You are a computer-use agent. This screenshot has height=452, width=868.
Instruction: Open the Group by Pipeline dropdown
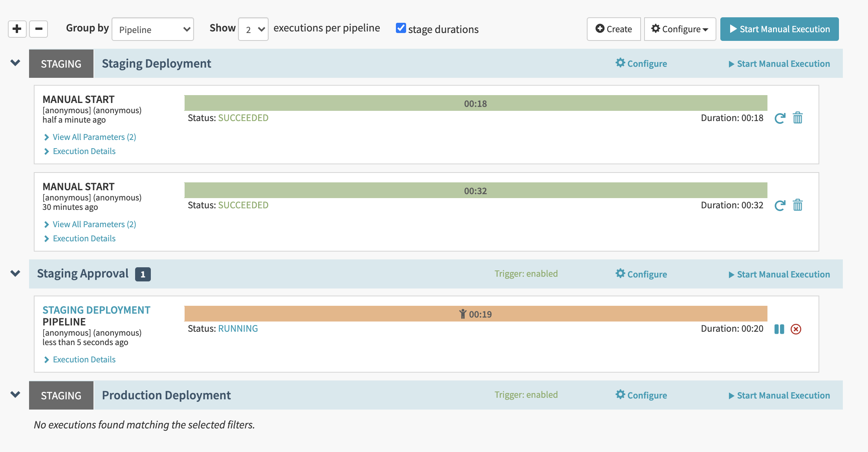pyautogui.click(x=152, y=29)
